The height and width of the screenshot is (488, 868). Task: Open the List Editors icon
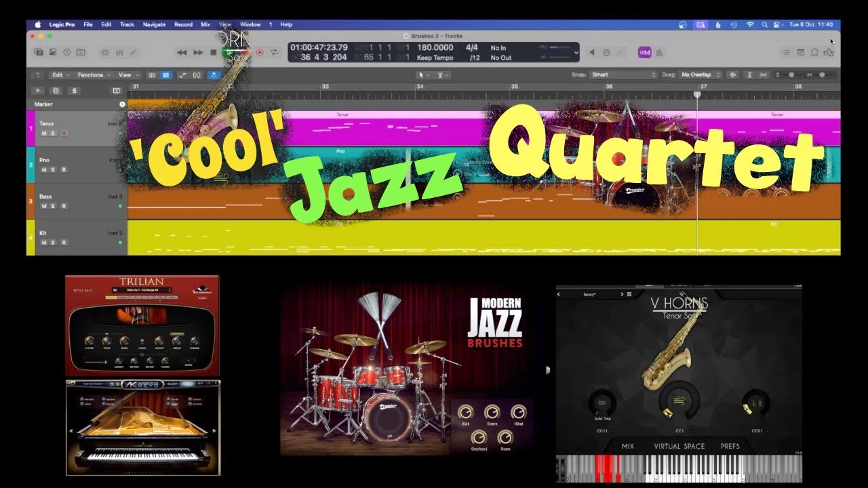point(786,52)
